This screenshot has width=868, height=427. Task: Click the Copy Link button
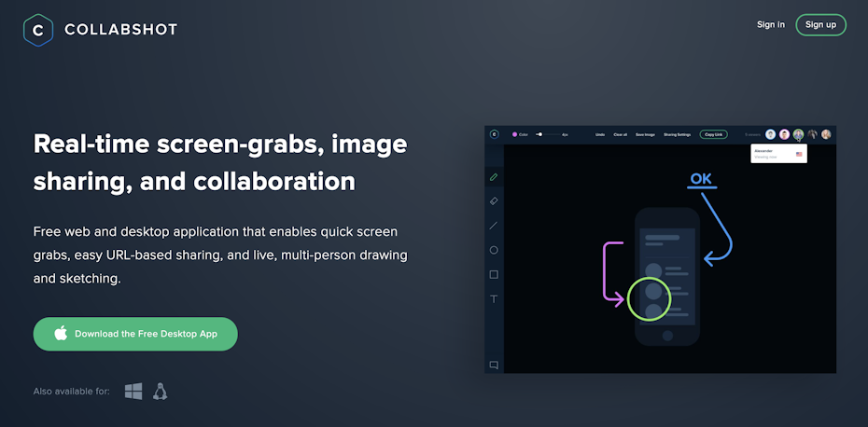[714, 134]
